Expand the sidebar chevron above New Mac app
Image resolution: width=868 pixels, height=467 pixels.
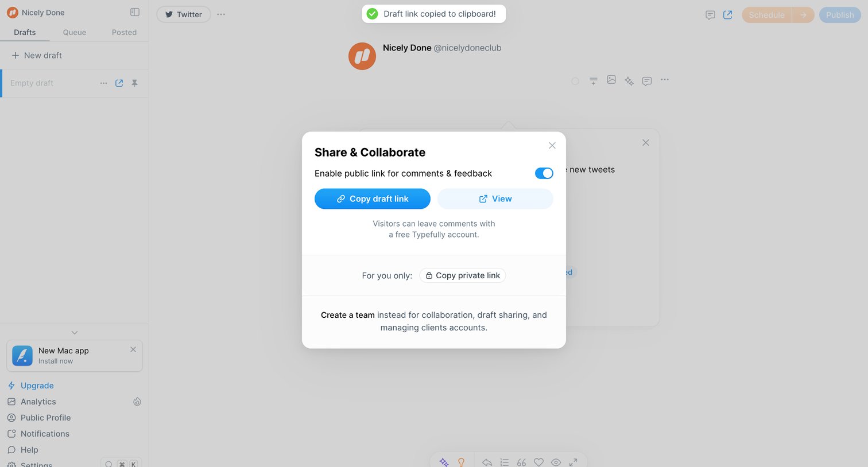(x=75, y=333)
